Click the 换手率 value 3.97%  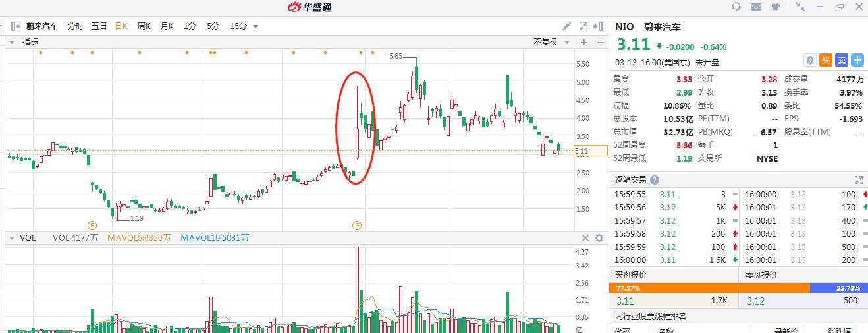point(851,92)
